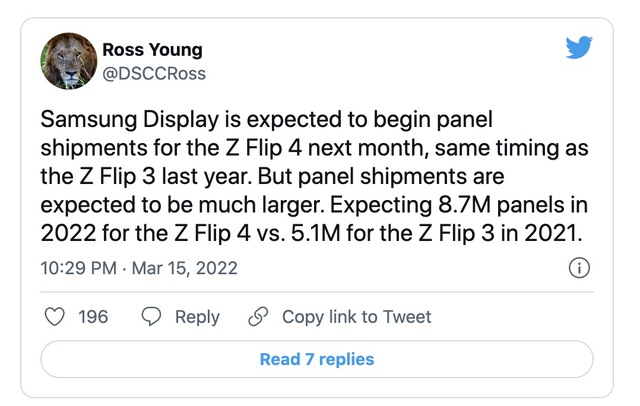Screen dimensions: 640x406
Task: Click the Ross Young display name
Action: pos(152,50)
